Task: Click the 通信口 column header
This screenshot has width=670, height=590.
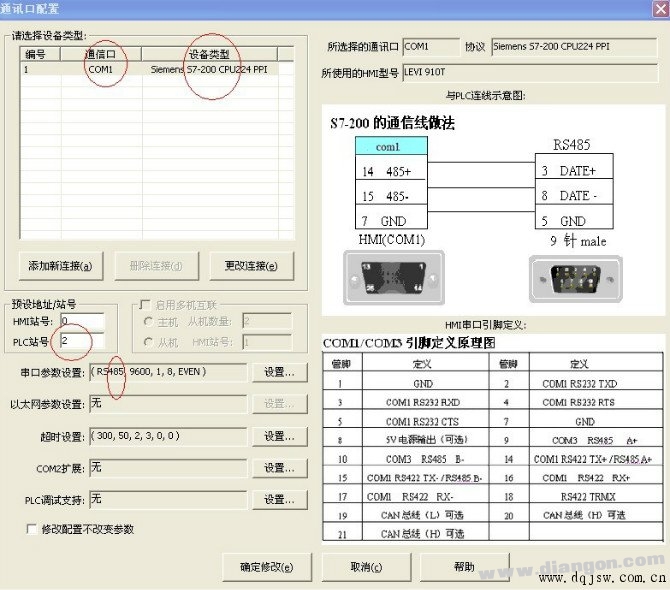Action: (101, 54)
